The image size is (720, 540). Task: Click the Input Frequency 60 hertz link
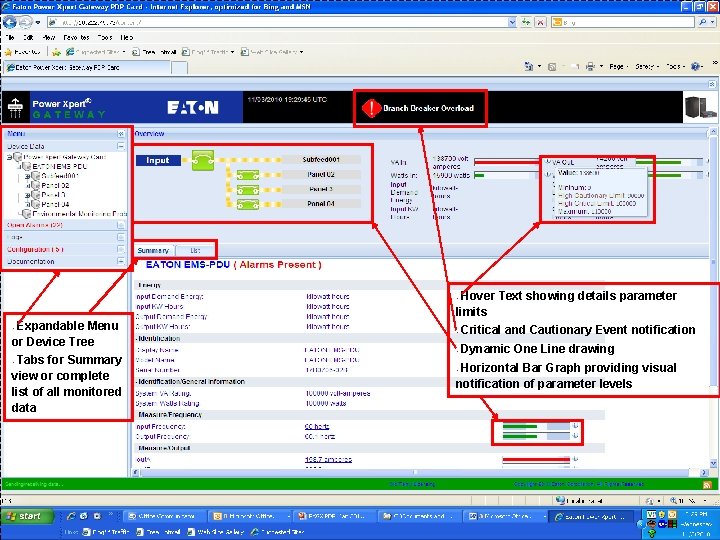coord(317,427)
